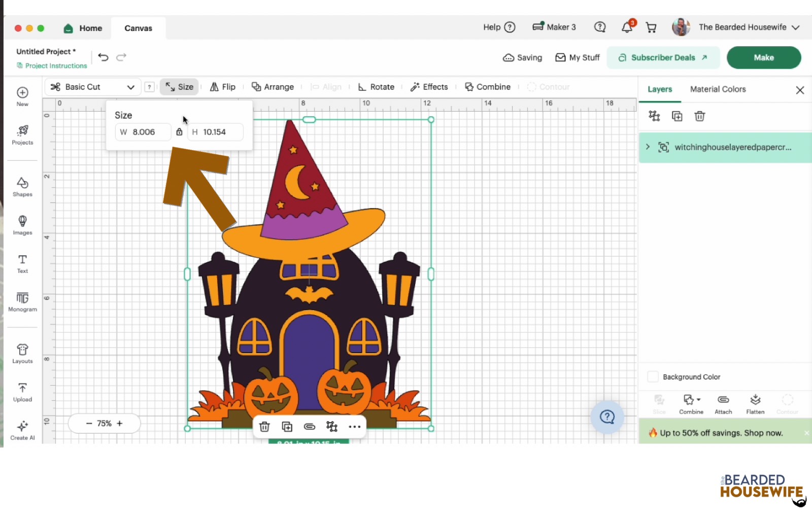This screenshot has width=812, height=516.
Task: Click the green Make button
Action: pyautogui.click(x=764, y=57)
